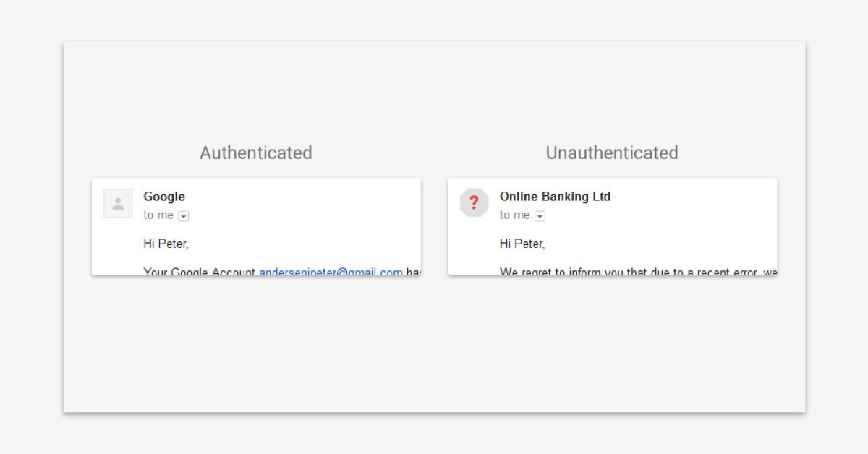Click the sender name Google
The width and height of the screenshot is (868, 454).
point(164,197)
